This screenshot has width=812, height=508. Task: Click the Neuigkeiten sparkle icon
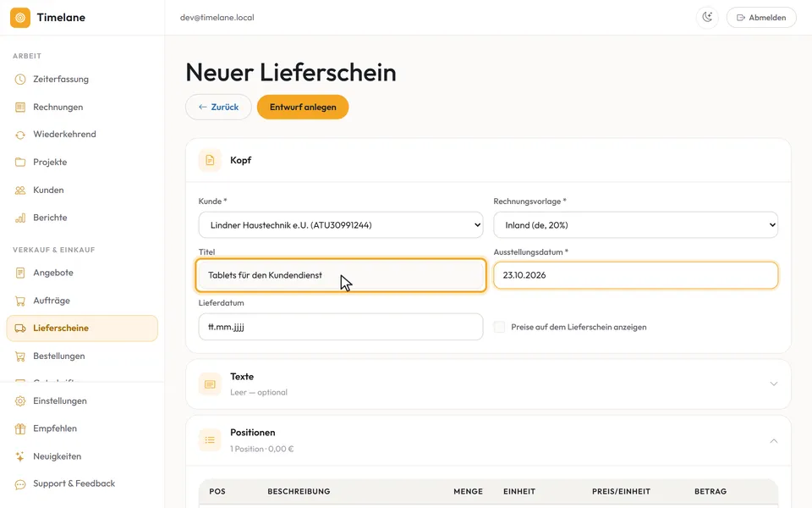[20, 456]
